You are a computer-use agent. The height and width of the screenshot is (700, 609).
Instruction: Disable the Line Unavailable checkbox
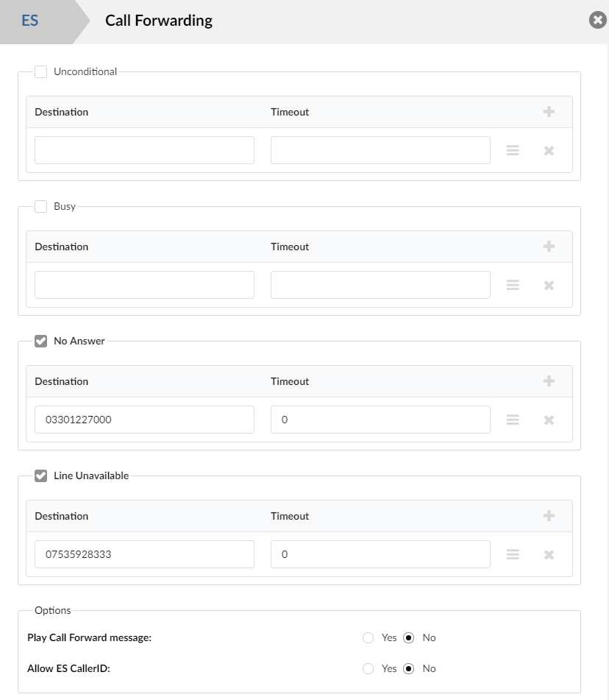pos(41,476)
